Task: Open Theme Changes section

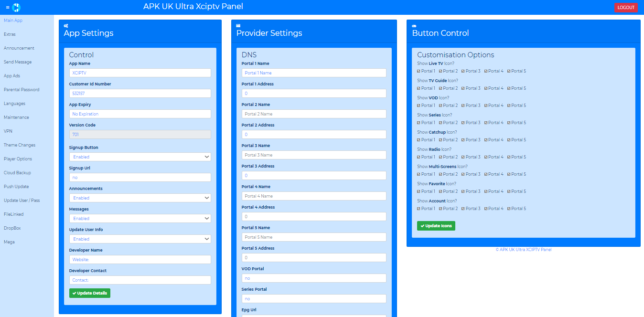Action: (20, 145)
